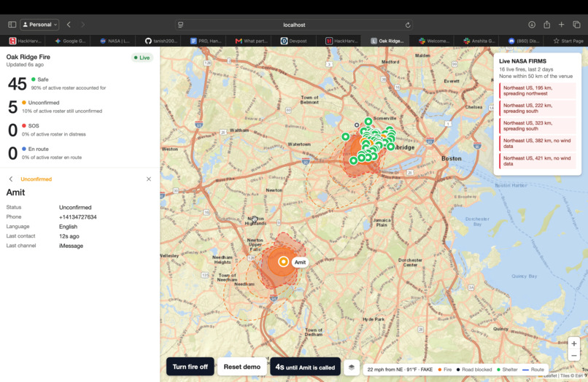Open the Safari downloads icon
Screen dimensions: 588x382
[532, 24]
